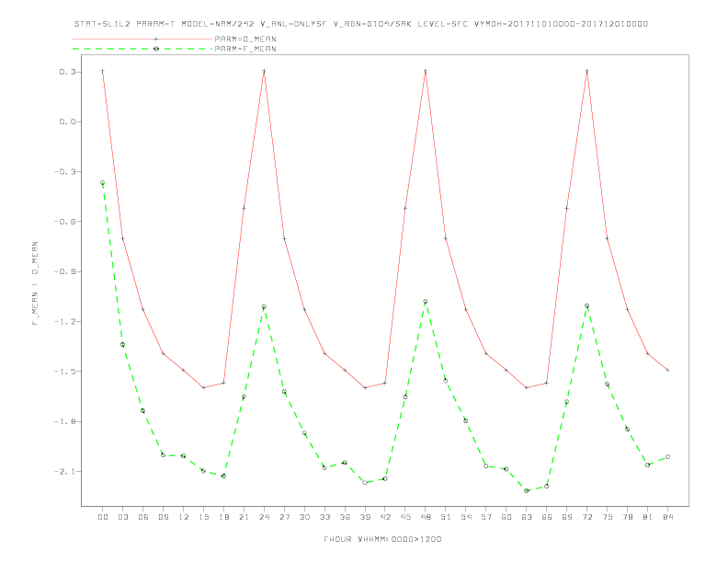Click the 12 forecast hour tick label
This screenshot has height=563, width=728.
184,517
